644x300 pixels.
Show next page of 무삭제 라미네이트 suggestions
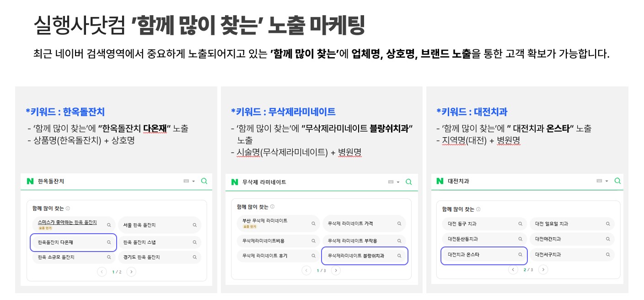pyautogui.click(x=336, y=270)
